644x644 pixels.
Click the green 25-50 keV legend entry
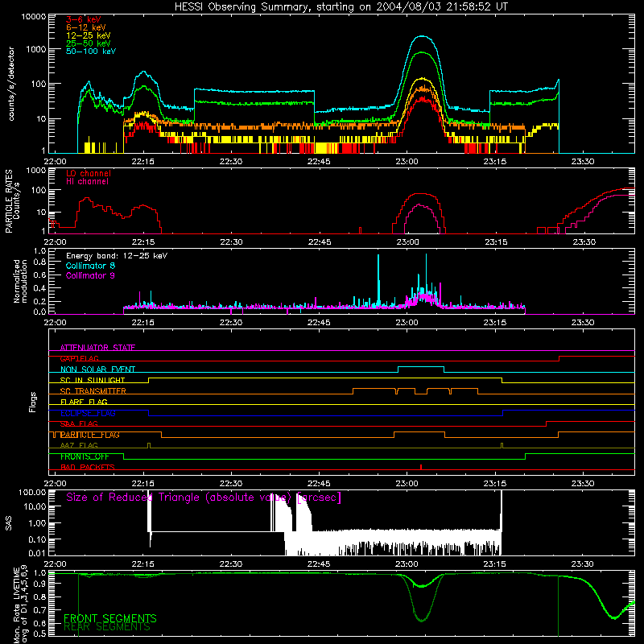coord(89,43)
